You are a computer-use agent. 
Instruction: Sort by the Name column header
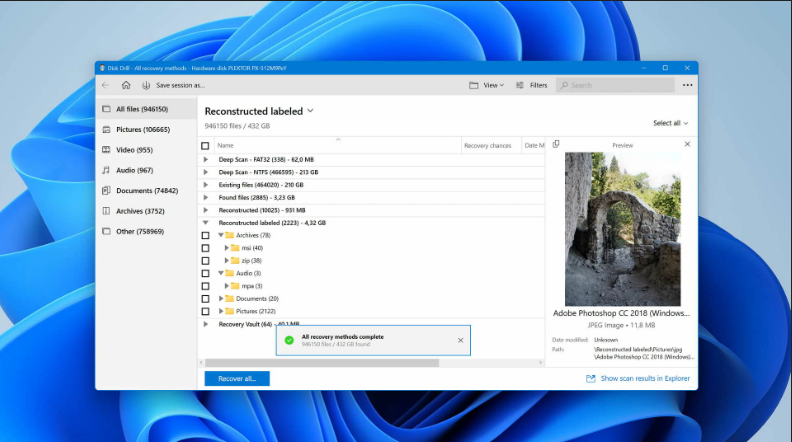coord(337,145)
